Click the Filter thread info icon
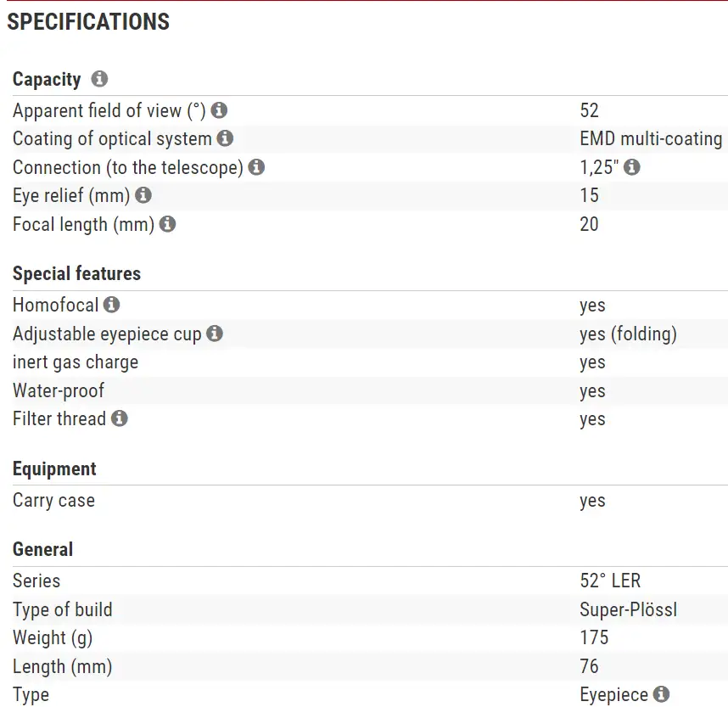Viewport: 728px width, 707px height. pos(120,418)
